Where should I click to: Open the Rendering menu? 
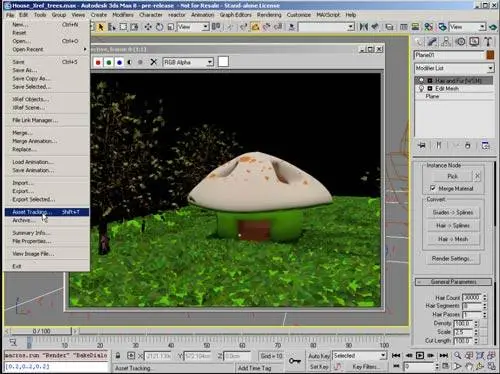click(269, 15)
